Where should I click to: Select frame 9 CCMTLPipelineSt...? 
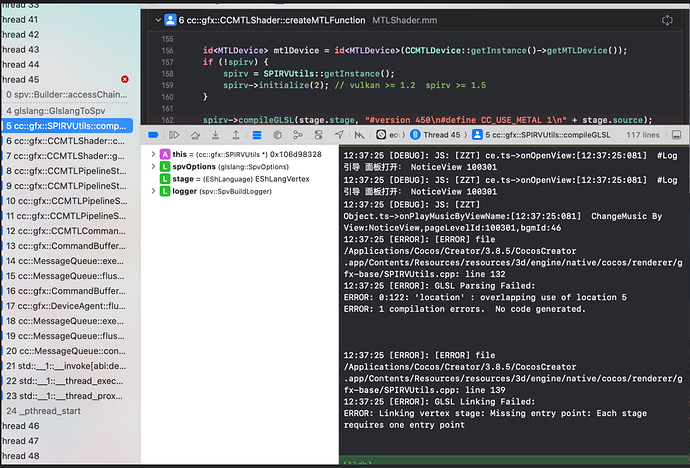point(67,186)
